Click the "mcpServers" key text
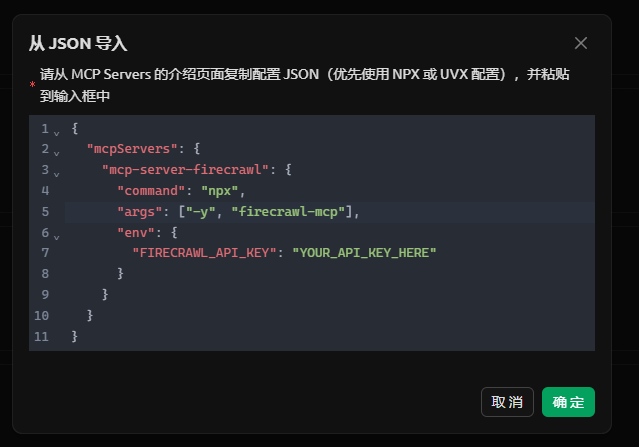 pyautogui.click(x=132, y=149)
